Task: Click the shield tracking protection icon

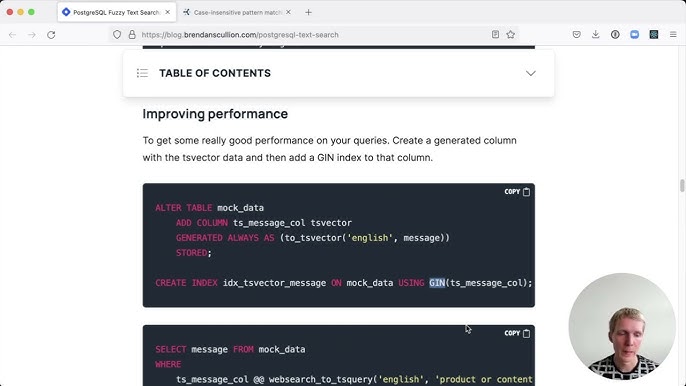Action: tap(117, 35)
